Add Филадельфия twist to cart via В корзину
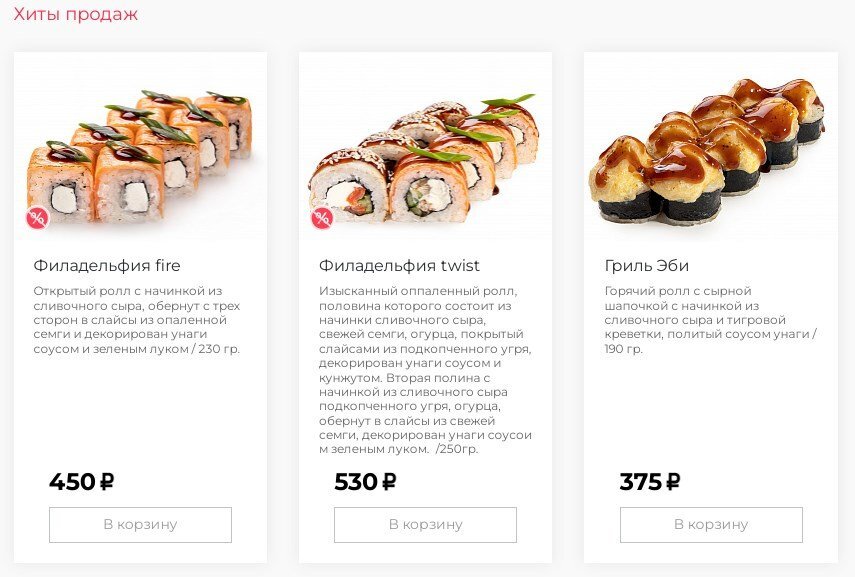Image resolution: width=855 pixels, height=577 pixels. click(x=425, y=525)
